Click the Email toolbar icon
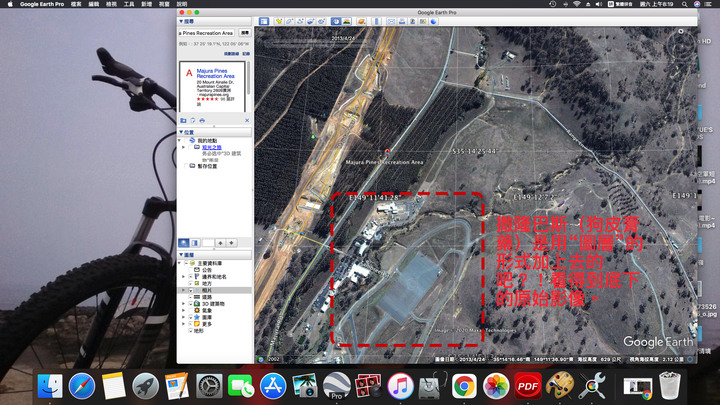 pos(391,21)
